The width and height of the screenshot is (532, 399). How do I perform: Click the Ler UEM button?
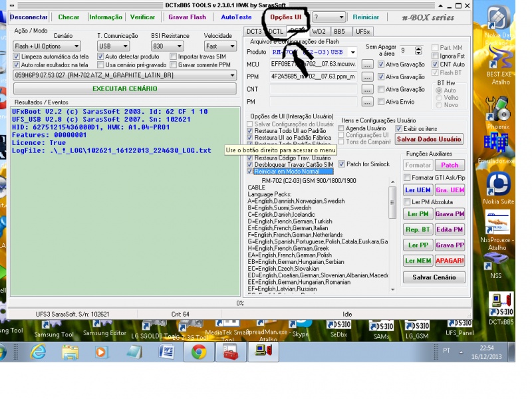pos(418,190)
